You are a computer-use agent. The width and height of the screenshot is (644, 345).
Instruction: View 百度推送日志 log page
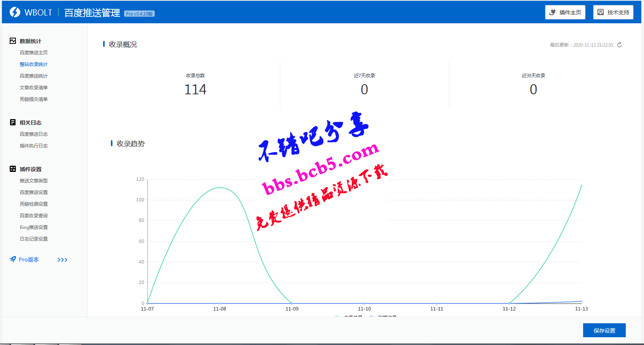(34, 134)
